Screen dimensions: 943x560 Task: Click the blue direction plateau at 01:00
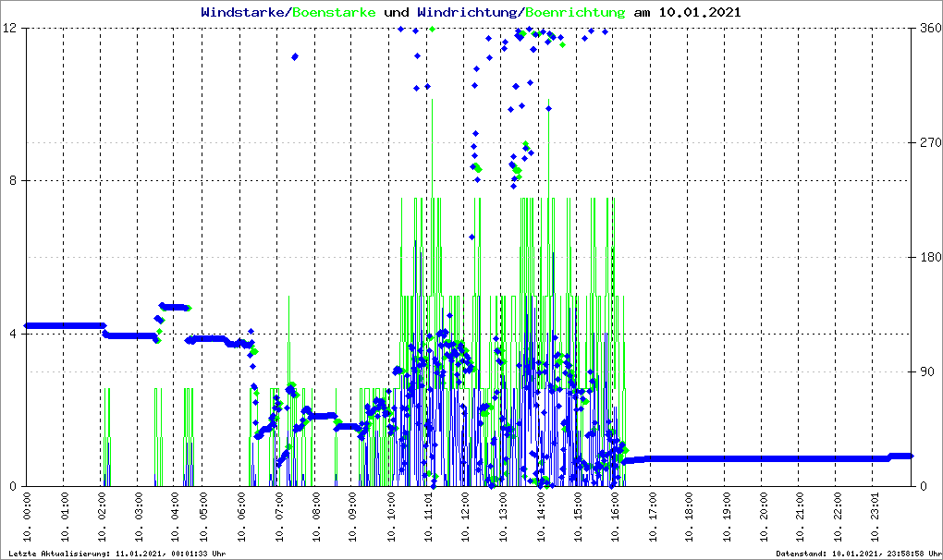point(64,325)
